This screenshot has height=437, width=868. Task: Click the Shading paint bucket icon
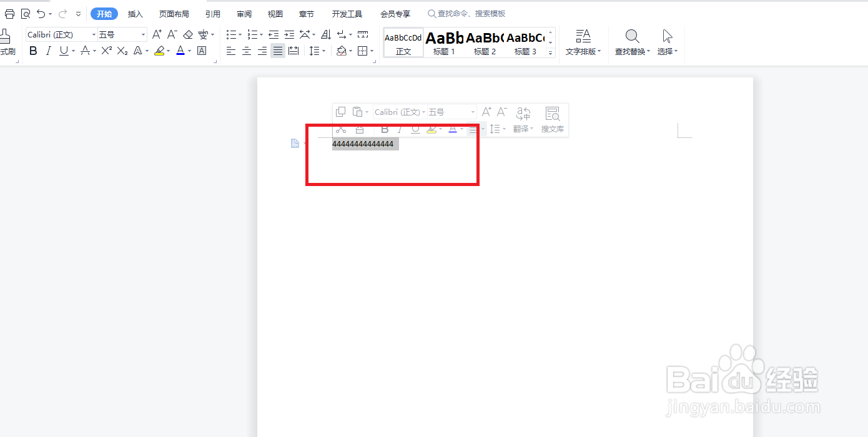[342, 51]
